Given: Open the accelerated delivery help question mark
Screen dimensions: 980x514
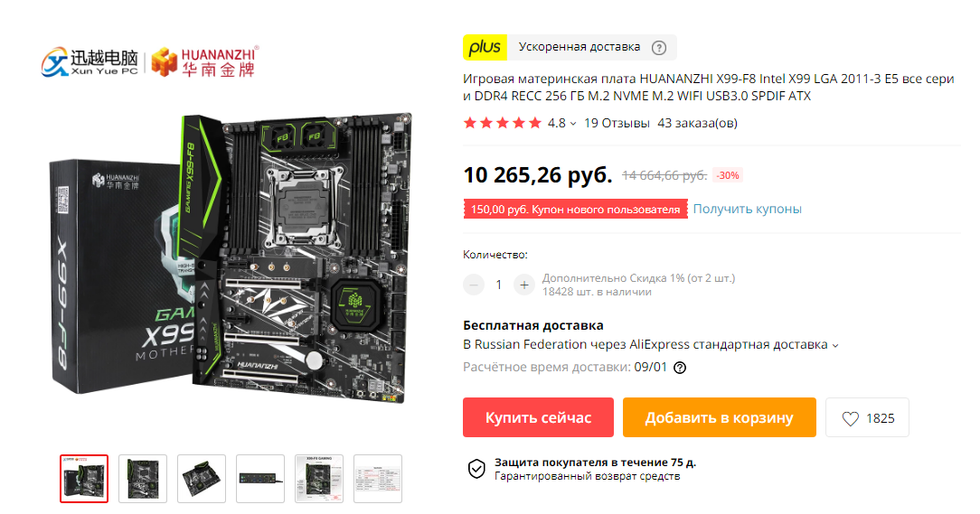Looking at the screenshot, I should point(659,48).
